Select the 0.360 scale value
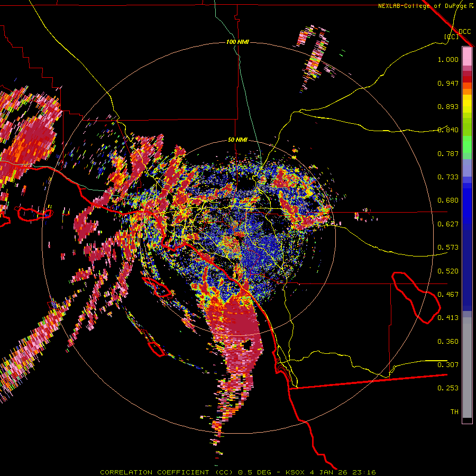The image size is (476, 476). [448, 342]
